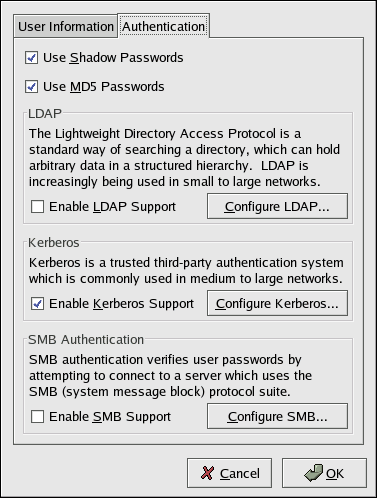This screenshot has width=377, height=498.
Task: Click the "Use MD5 Passwords" label text
Action: 104,87
